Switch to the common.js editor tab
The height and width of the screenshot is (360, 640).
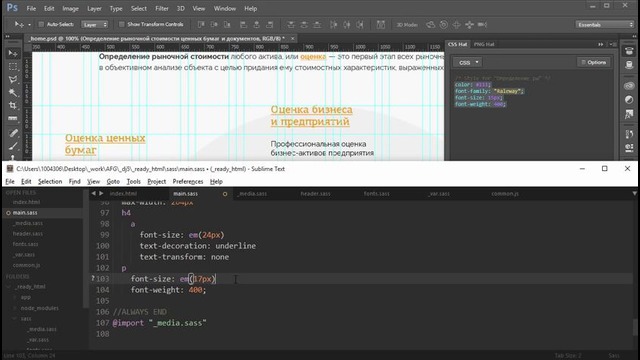[505, 193]
